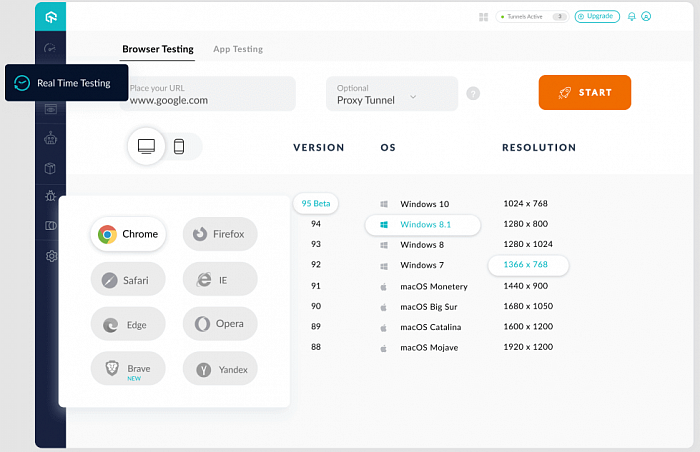The width and height of the screenshot is (700, 452).
Task: Select the Chrome browser
Action: 128,234
